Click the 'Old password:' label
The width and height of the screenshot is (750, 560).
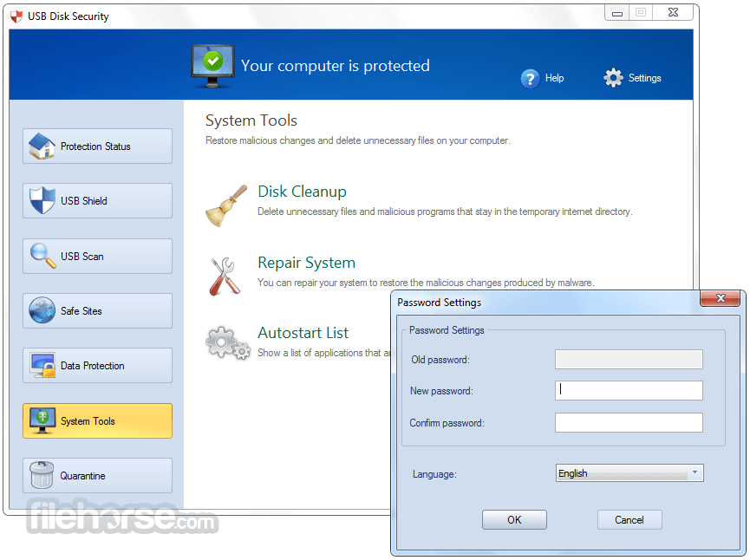pos(440,360)
